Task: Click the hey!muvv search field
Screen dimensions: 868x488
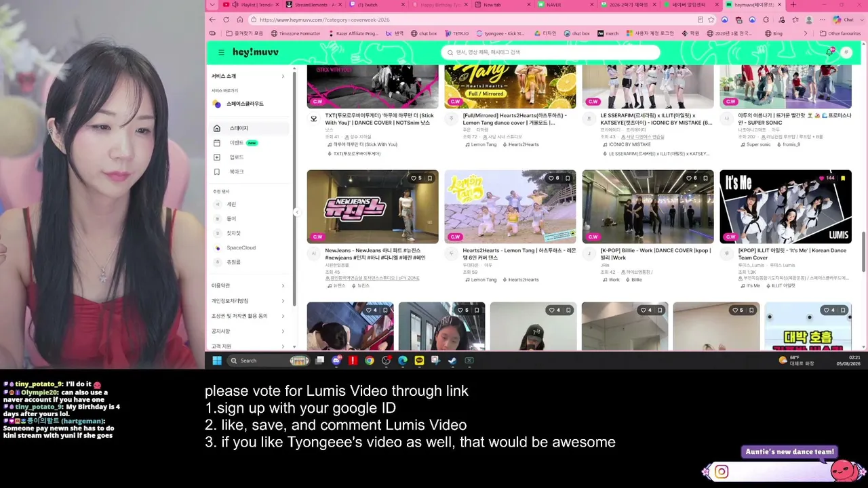Action: click(551, 52)
